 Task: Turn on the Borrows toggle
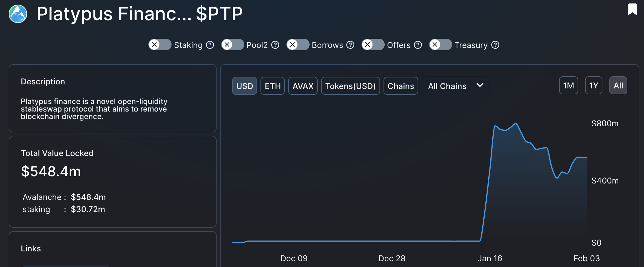pyautogui.click(x=298, y=44)
